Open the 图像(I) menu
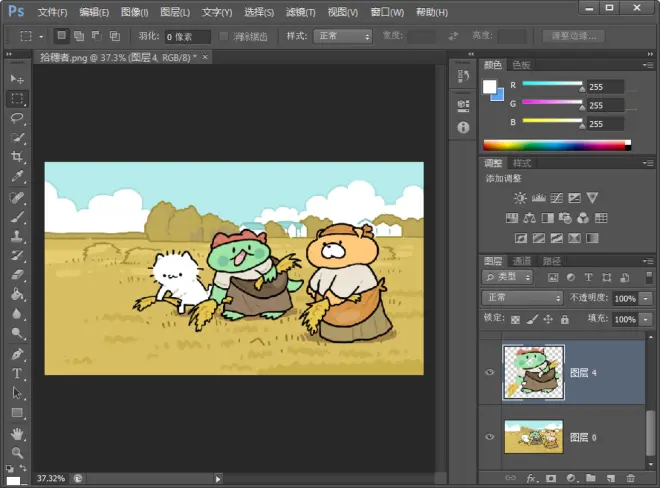 coord(135,12)
